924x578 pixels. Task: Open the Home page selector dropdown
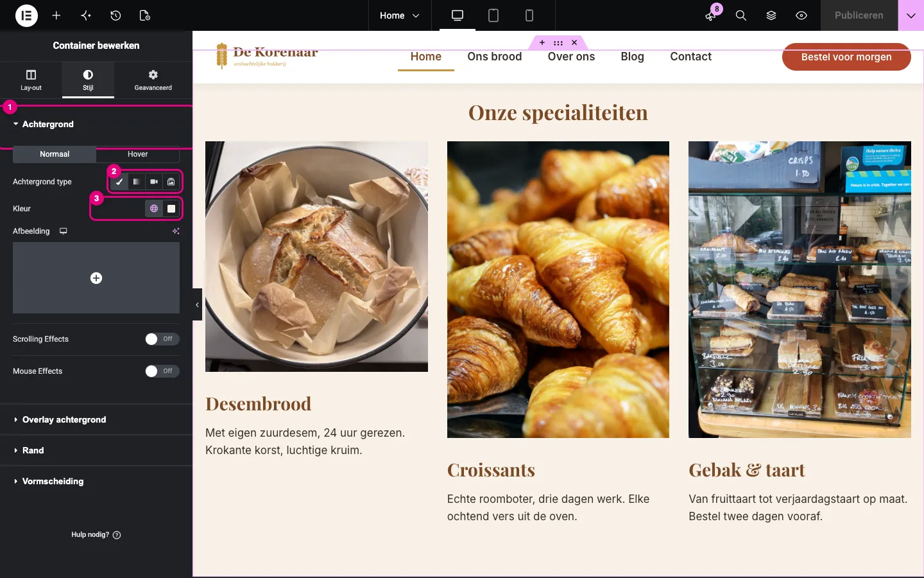[400, 15]
